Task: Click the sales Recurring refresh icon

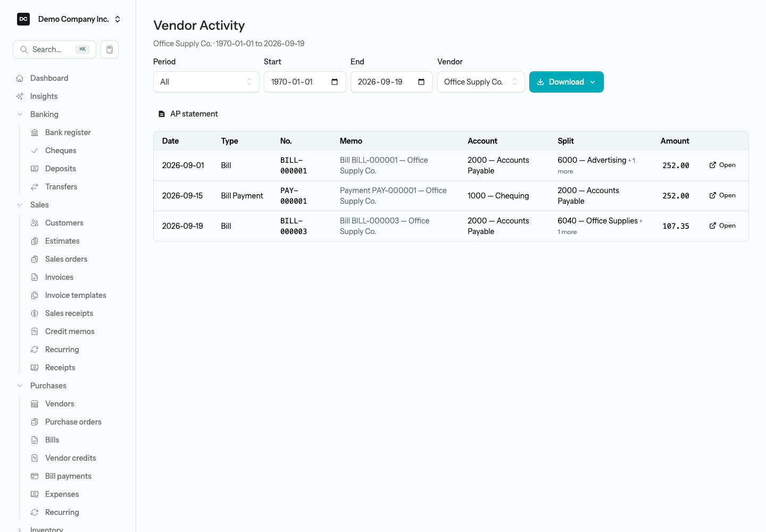Action: pos(35,350)
